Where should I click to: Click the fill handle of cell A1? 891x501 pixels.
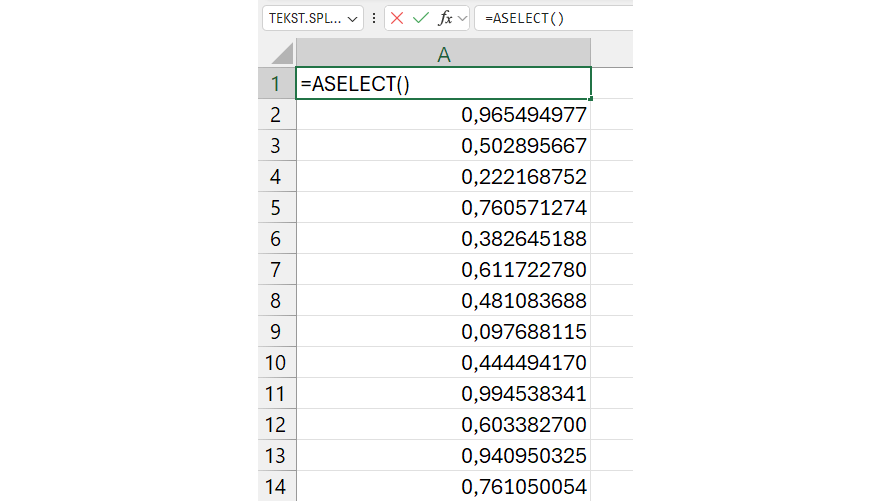click(591, 99)
